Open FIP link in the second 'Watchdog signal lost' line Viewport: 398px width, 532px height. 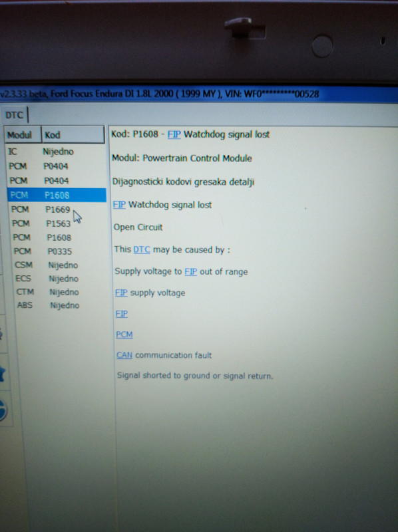[119, 205]
